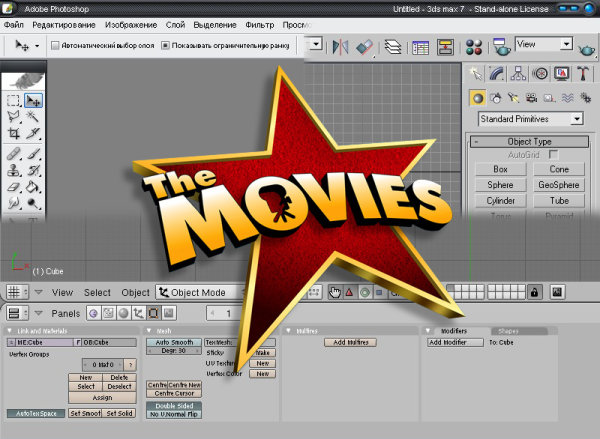The image size is (600, 439).
Task: Click Add Modifier button
Action: [455, 343]
